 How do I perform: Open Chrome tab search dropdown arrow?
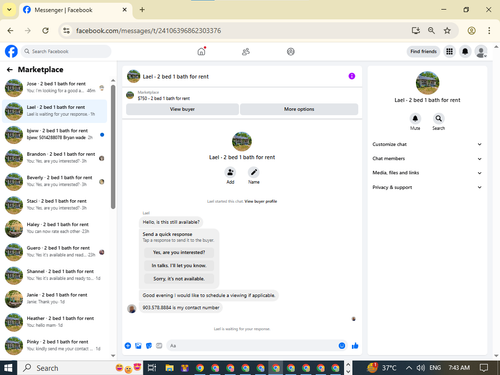(x=9, y=10)
